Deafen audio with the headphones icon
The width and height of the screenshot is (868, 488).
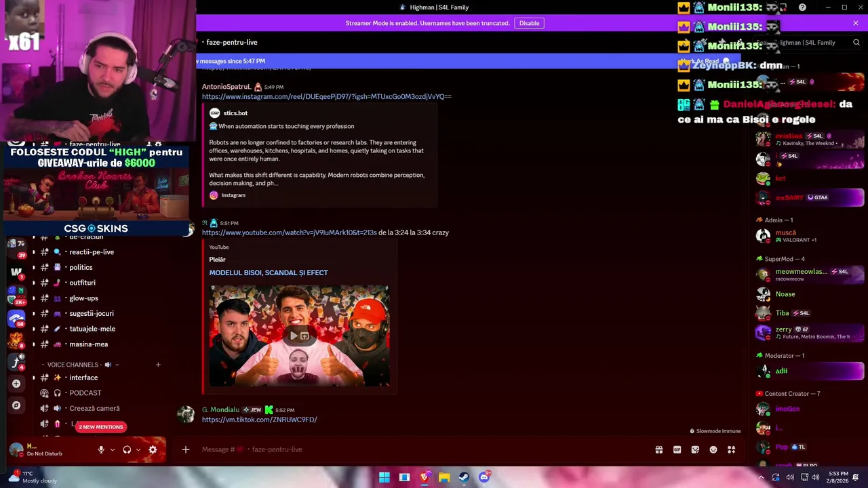[127, 449]
